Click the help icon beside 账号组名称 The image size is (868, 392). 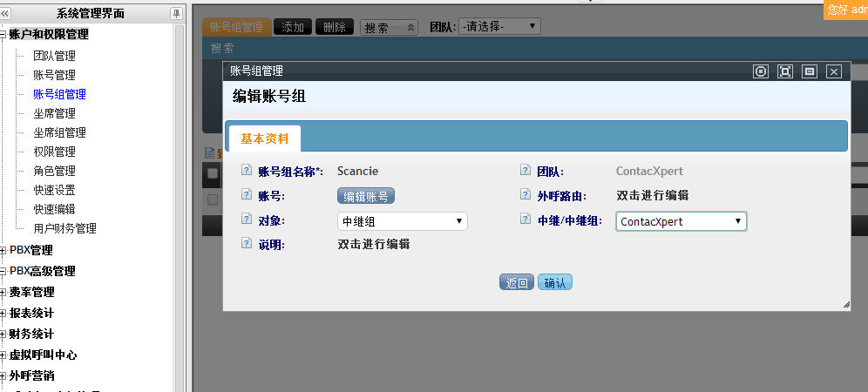coord(247,172)
